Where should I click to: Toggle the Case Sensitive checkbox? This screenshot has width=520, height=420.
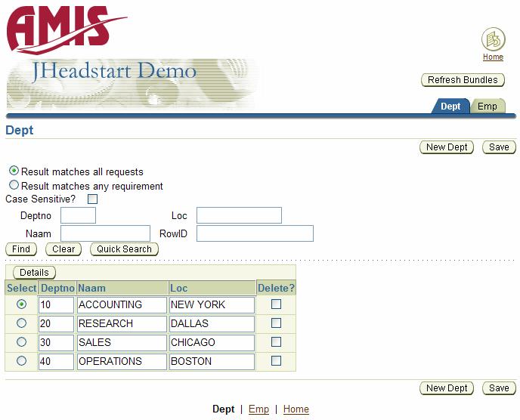coord(92,199)
